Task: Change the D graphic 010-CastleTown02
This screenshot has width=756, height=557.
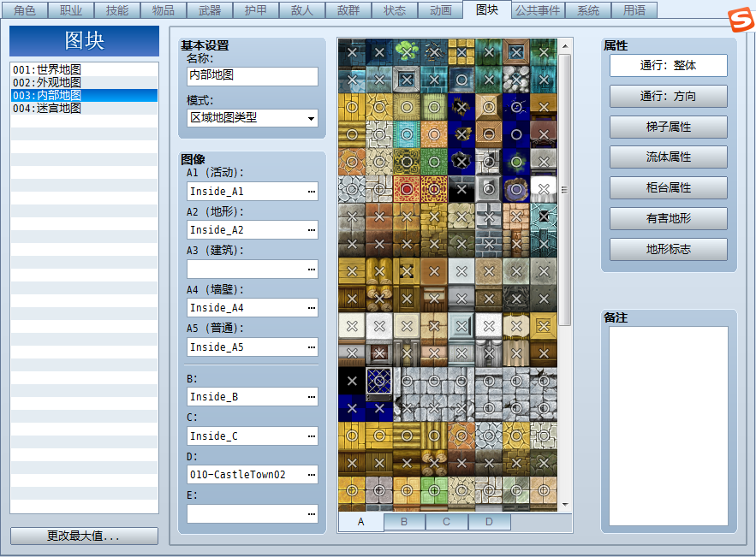Action: pos(312,475)
